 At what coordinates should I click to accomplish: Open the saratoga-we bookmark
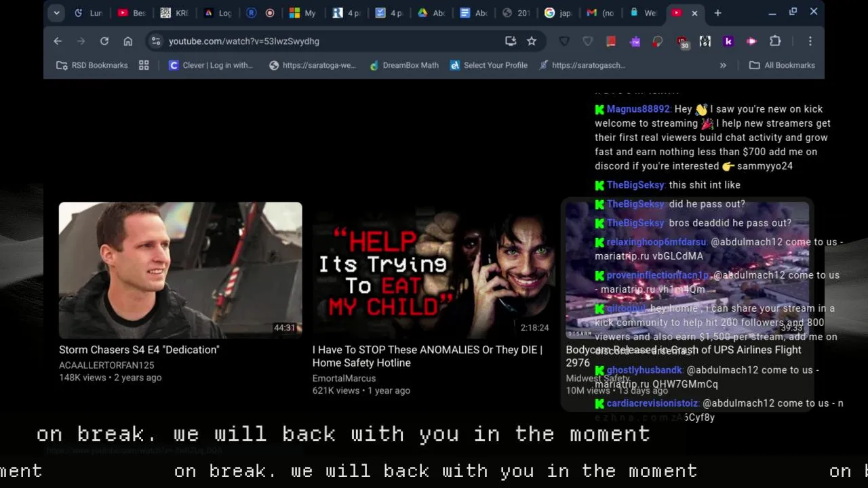pos(313,65)
